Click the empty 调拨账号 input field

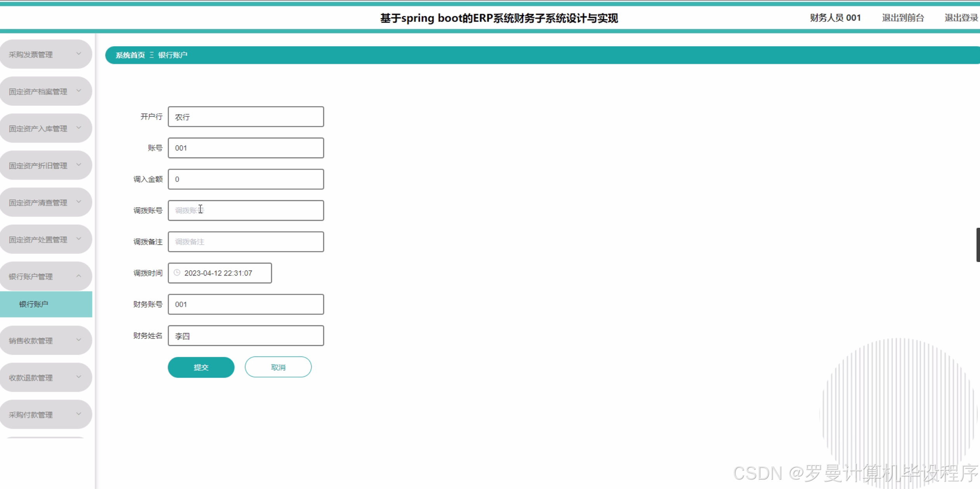tap(245, 210)
